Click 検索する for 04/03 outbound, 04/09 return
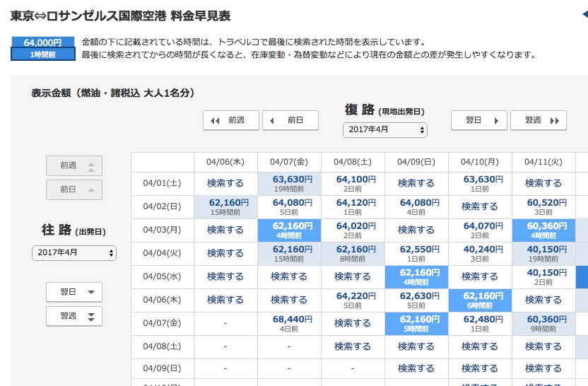This screenshot has height=386, width=588. pos(416,230)
